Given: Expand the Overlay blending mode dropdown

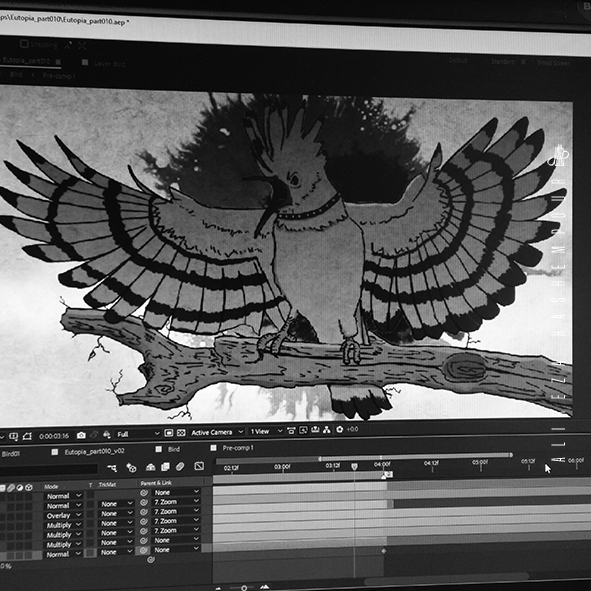Looking at the screenshot, I should click(x=63, y=515).
